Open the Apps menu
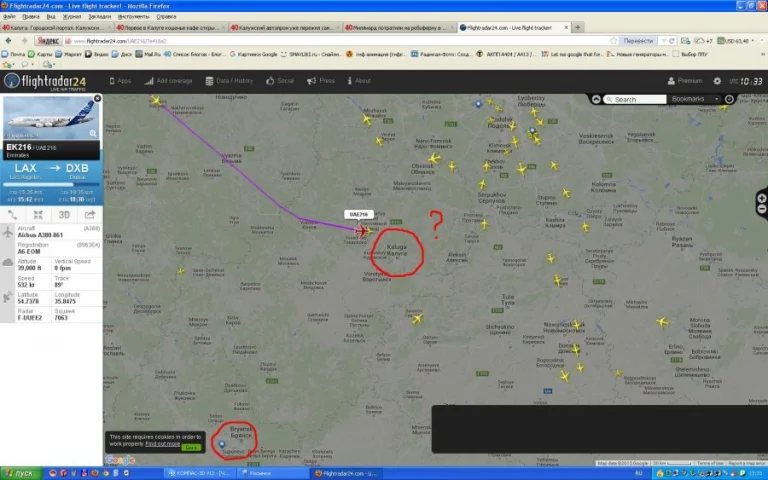 120,81
